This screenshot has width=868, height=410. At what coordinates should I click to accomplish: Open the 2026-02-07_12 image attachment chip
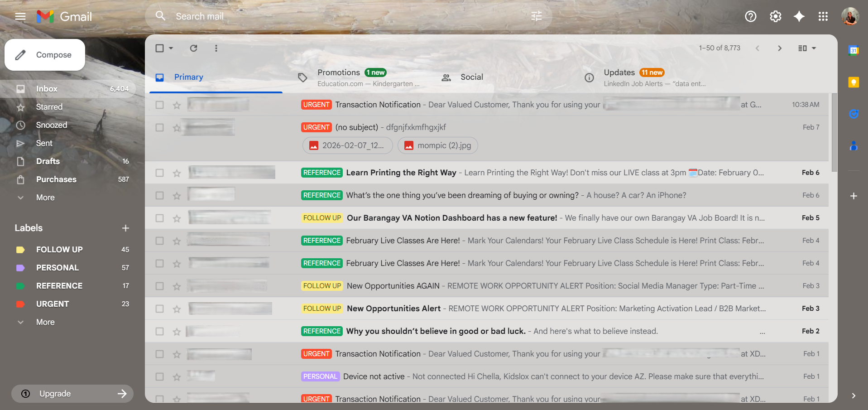(347, 145)
